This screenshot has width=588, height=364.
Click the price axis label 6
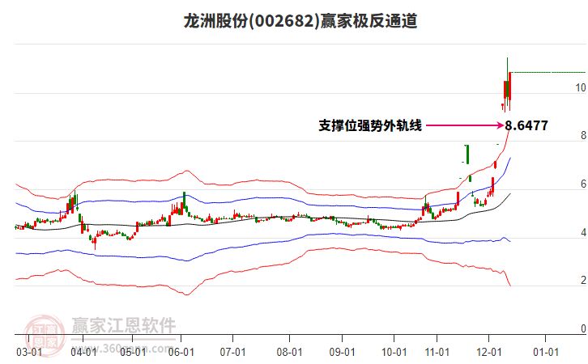click(x=583, y=184)
